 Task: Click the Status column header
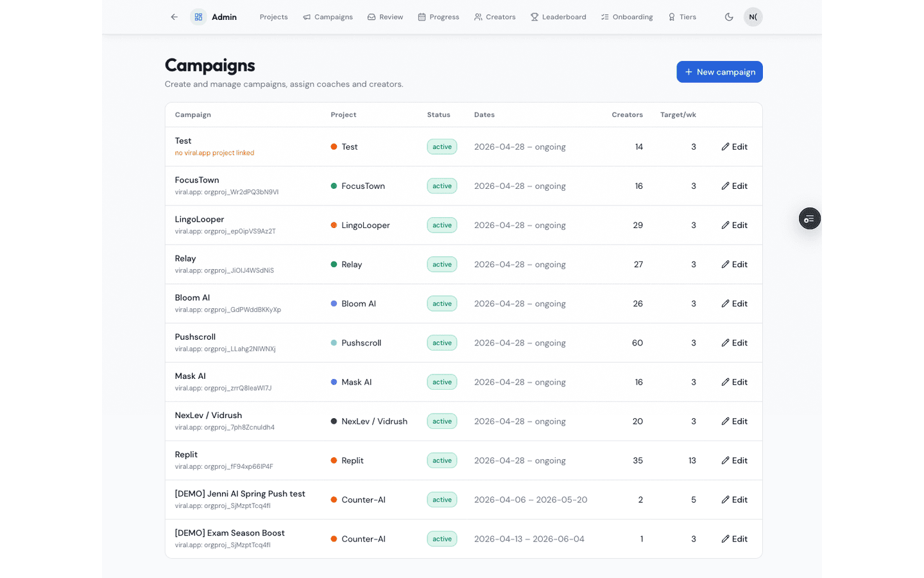click(439, 115)
